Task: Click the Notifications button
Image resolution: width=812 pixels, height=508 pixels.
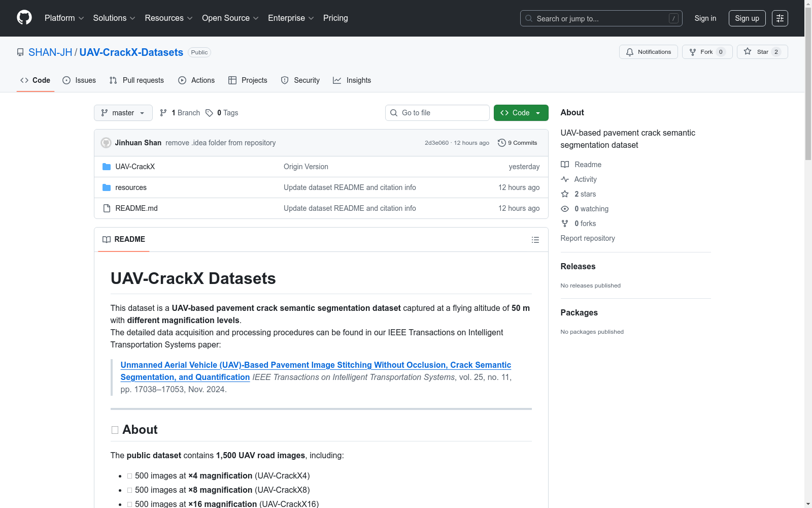Action: 649,52
